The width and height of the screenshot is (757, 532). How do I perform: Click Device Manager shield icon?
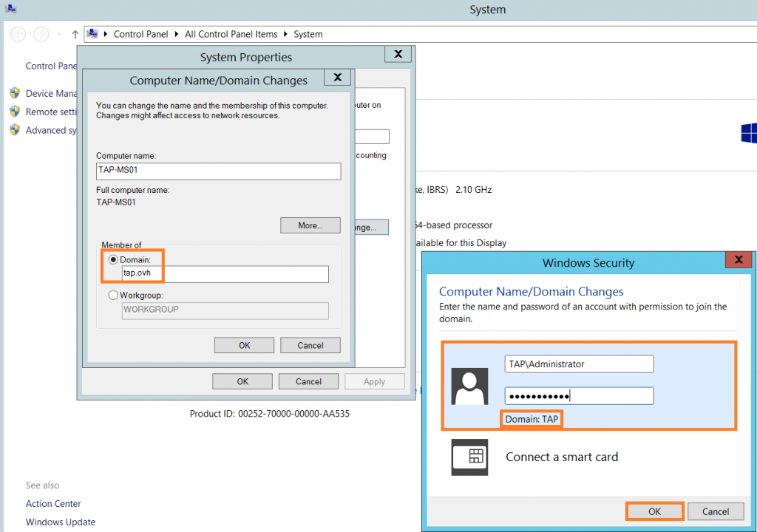click(x=15, y=93)
